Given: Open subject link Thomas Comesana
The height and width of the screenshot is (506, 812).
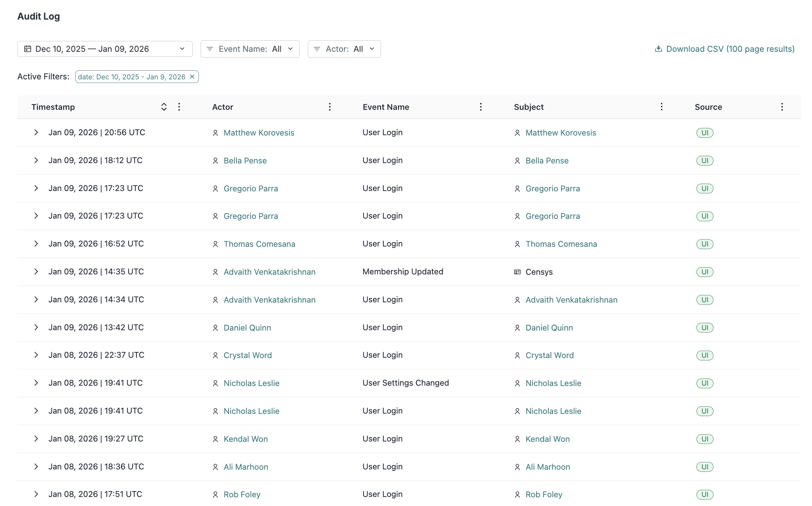Looking at the screenshot, I should 561,244.
